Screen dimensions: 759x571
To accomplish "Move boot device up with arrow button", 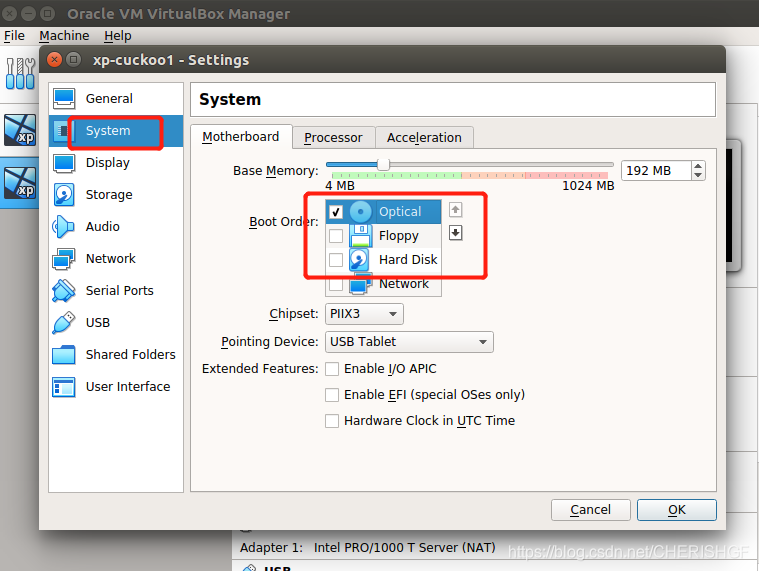I will 455,210.
